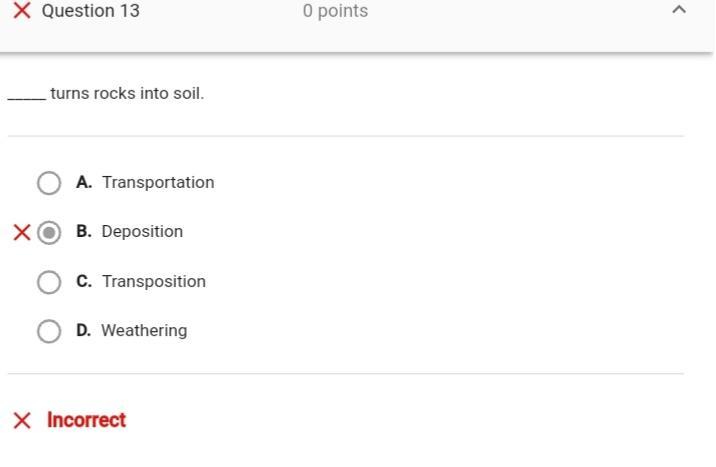Collapse Question 13 using the chevron arrow
This screenshot has width=716, height=467.
[679, 11]
